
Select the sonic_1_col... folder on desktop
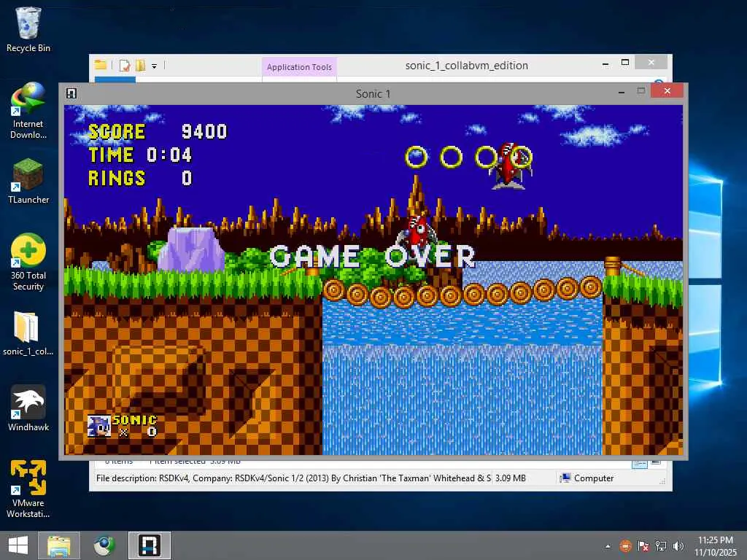[28, 333]
